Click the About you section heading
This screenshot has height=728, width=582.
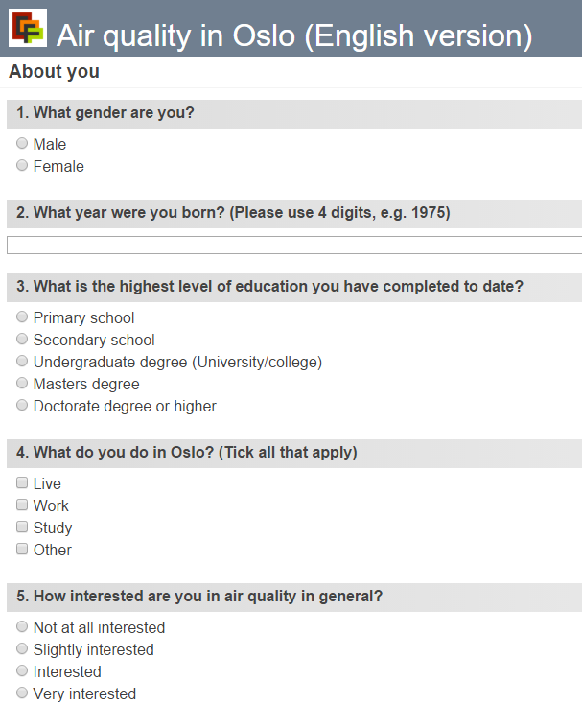54,72
